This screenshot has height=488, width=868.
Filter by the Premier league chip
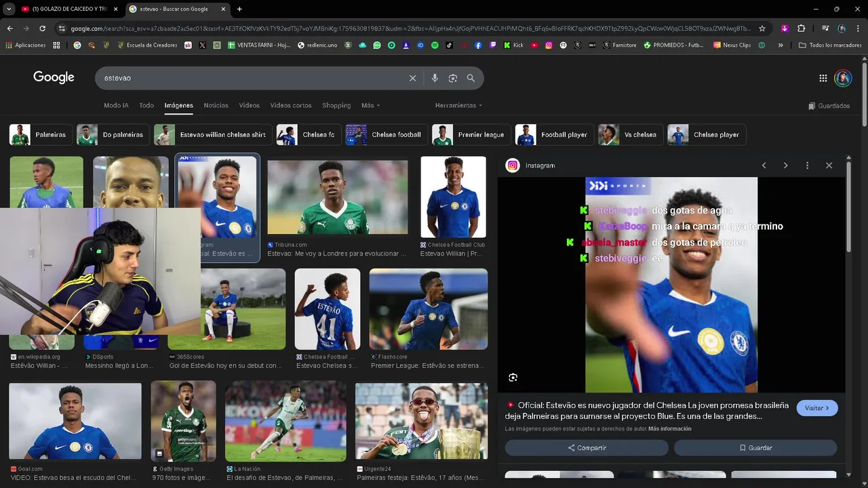click(471, 135)
